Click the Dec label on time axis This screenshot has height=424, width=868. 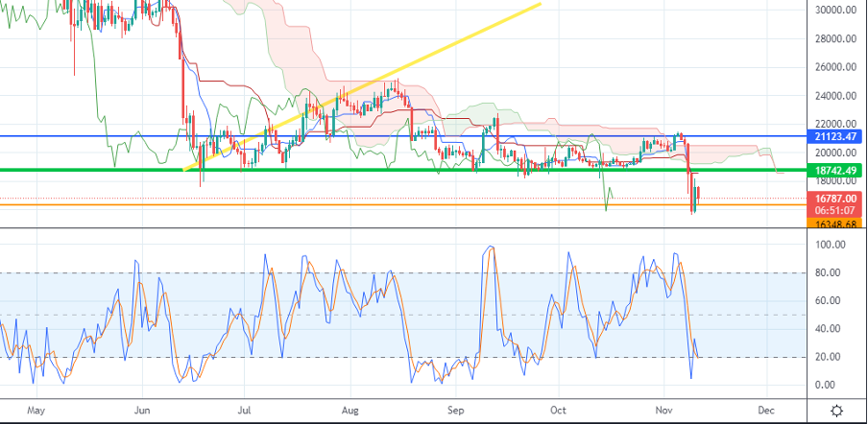[766, 411]
